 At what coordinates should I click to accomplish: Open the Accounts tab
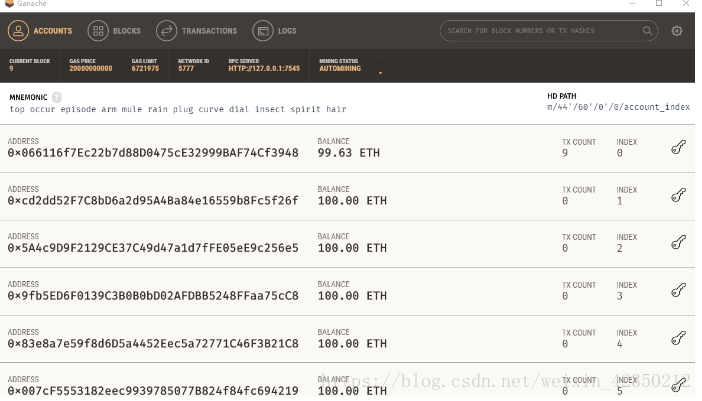[40, 31]
